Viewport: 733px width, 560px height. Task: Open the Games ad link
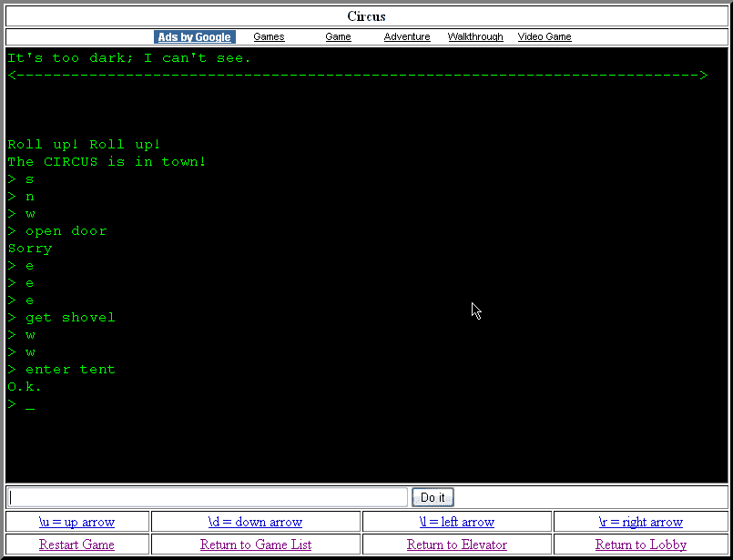click(x=269, y=36)
